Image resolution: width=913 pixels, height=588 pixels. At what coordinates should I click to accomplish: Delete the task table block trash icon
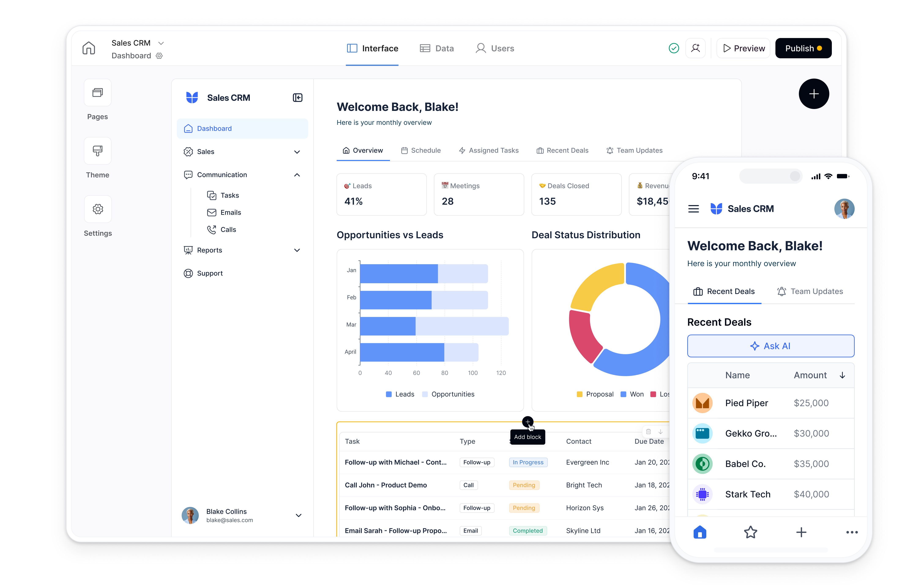pyautogui.click(x=648, y=432)
